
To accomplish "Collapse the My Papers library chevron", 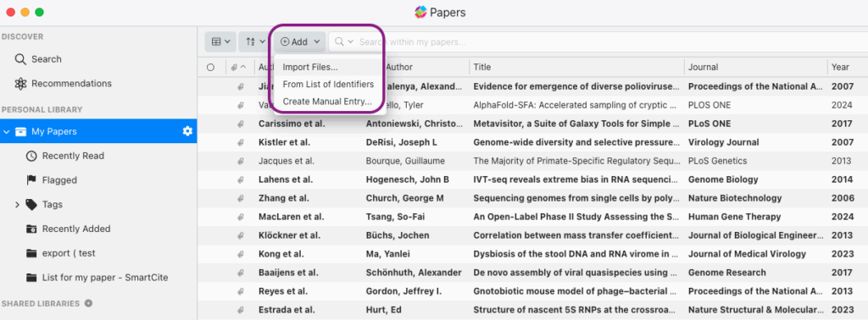I will click(7, 131).
